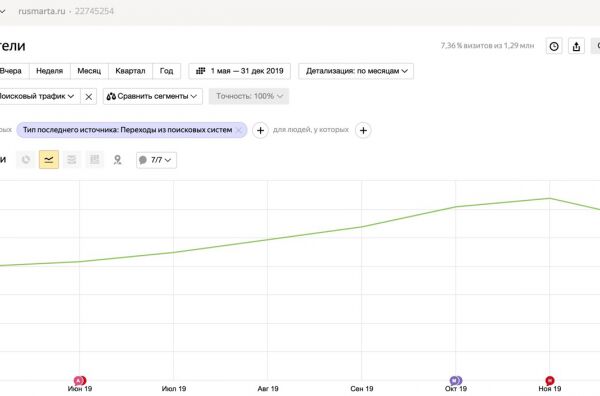Add a visit condition with plus button
Viewport: 600px width, 396px height.
[x=260, y=130]
